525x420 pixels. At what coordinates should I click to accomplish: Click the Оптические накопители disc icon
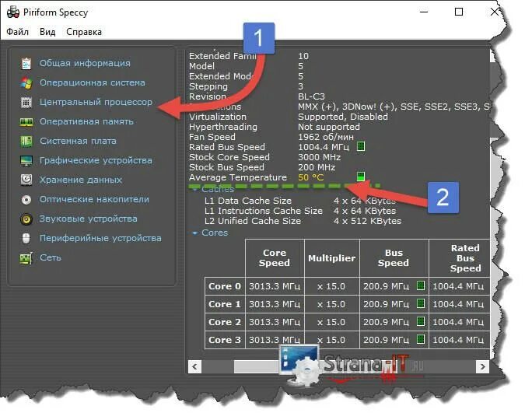pos(26,200)
